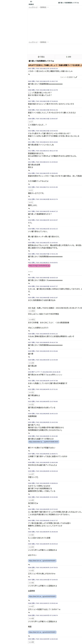Jump to anchor >>7 in post 0009

[x=31, y=122]
